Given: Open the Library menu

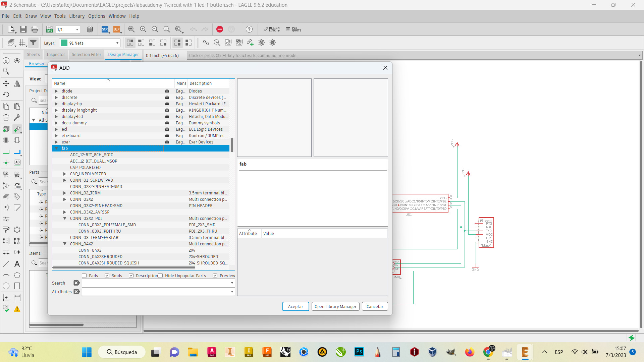Looking at the screenshot, I should pos(76,16).
